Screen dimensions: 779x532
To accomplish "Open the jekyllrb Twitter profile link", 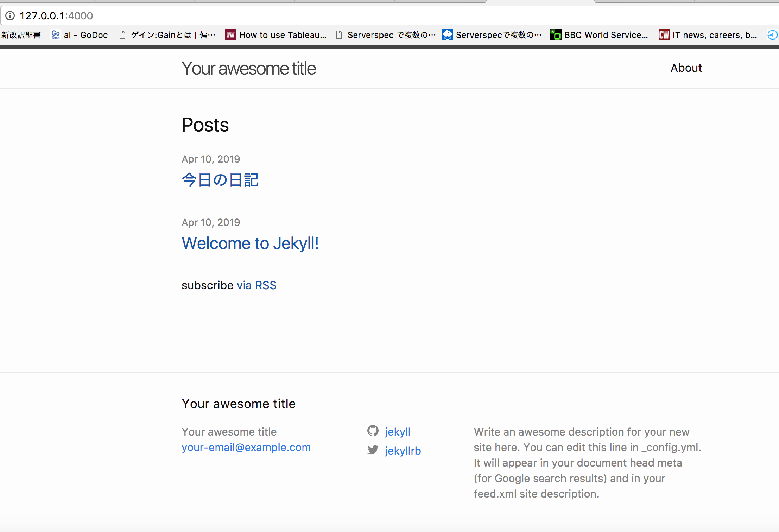I will click(403, 450).
